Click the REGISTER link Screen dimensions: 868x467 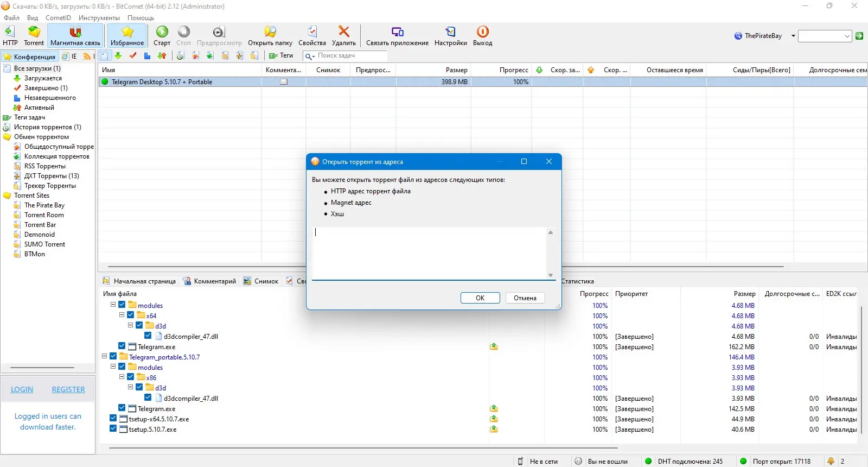point(68,389)
